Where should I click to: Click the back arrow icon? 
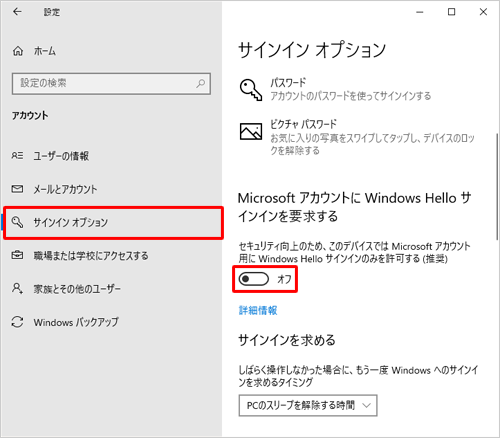[x=17, y=12]
